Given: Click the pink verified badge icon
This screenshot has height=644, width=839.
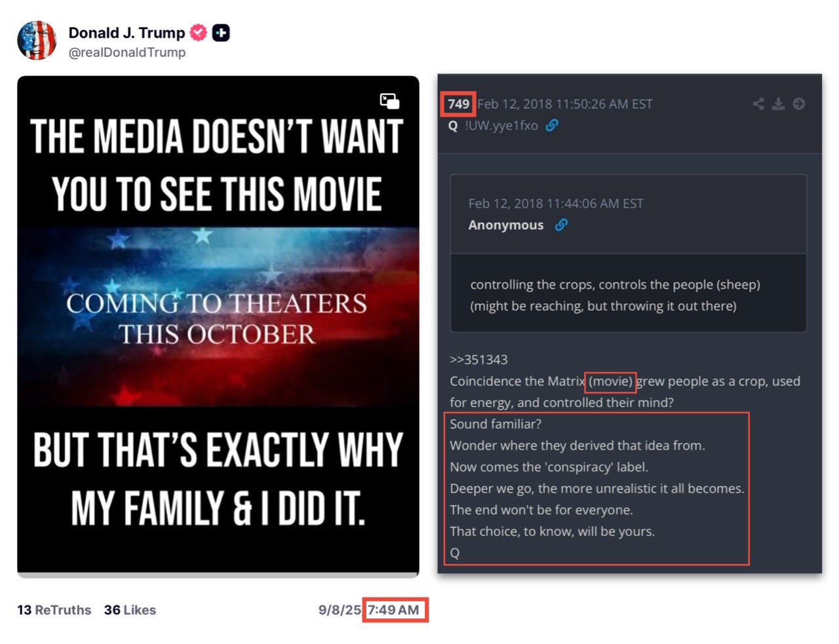Looking at the screenshot, I should [x=198, y=32].
